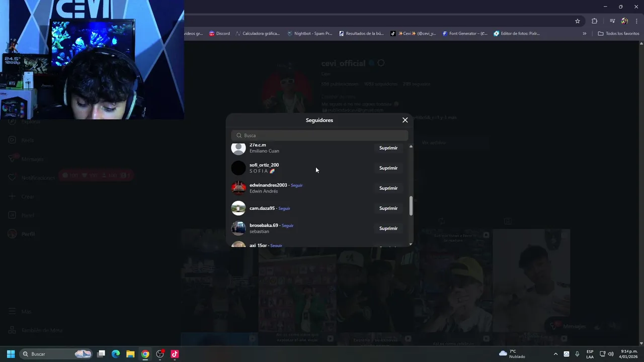Screen dimensions: 644x362
Task: Click the scrollbar up arrow in Seguidores
Action: [x=411, y=146]
